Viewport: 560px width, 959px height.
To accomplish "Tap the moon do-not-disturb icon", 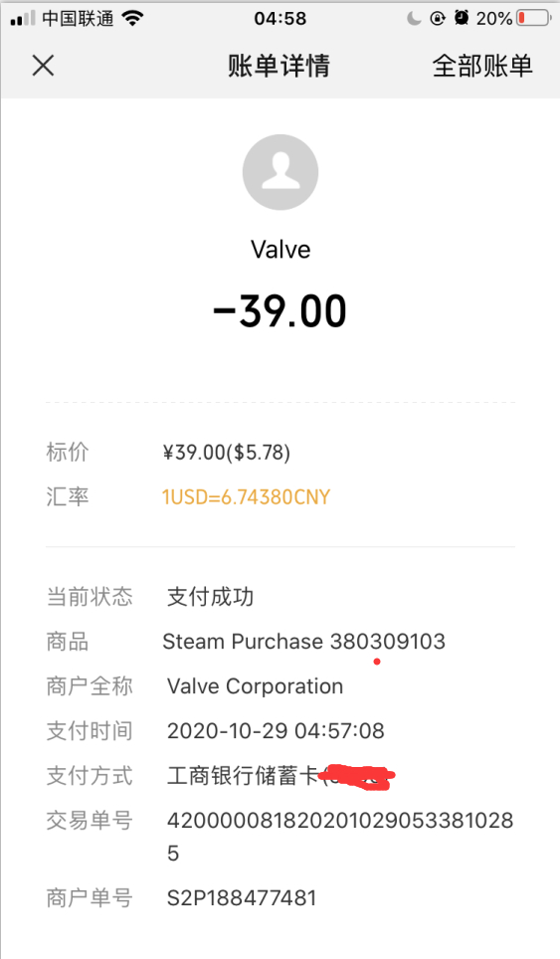I will pos(414,18).
